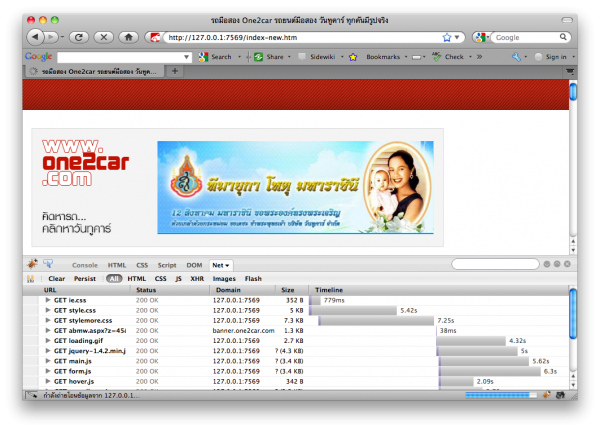Bookmark this page with the star icon

point(447,38)
